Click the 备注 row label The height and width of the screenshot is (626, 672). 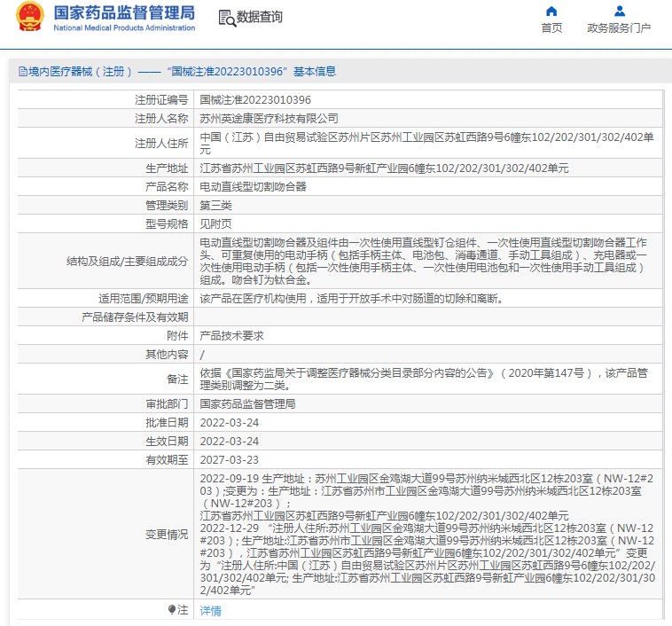tap(177, 380)
